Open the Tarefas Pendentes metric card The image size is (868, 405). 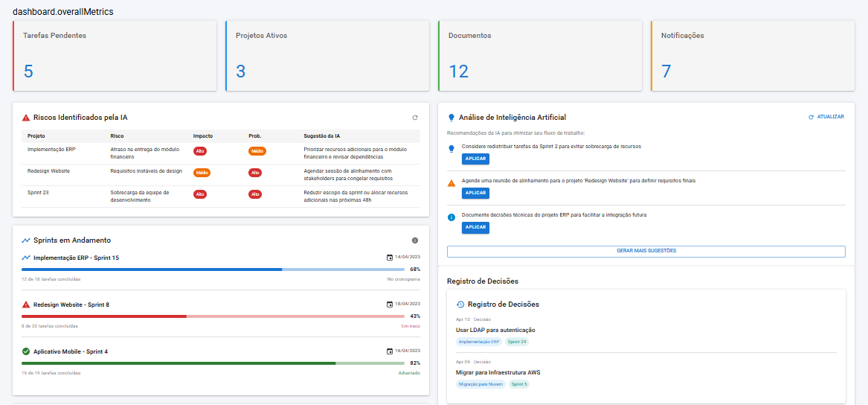click(x=115, y=57)
